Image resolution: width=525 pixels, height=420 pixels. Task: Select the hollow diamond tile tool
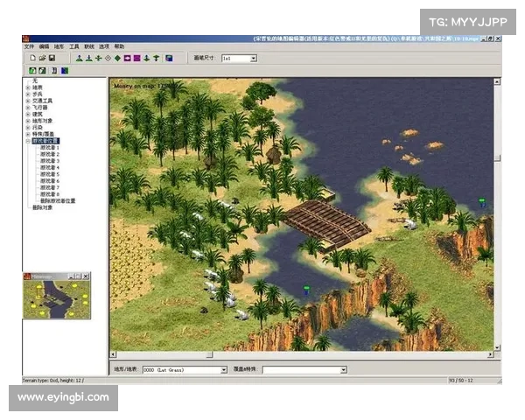108,59
